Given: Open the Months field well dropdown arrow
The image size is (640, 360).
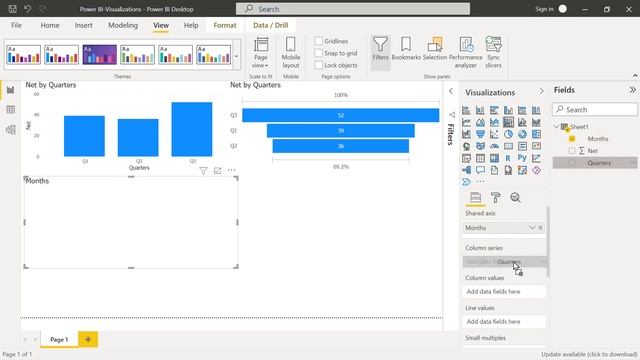Looking at the screenshot, I should click(532, 228).
